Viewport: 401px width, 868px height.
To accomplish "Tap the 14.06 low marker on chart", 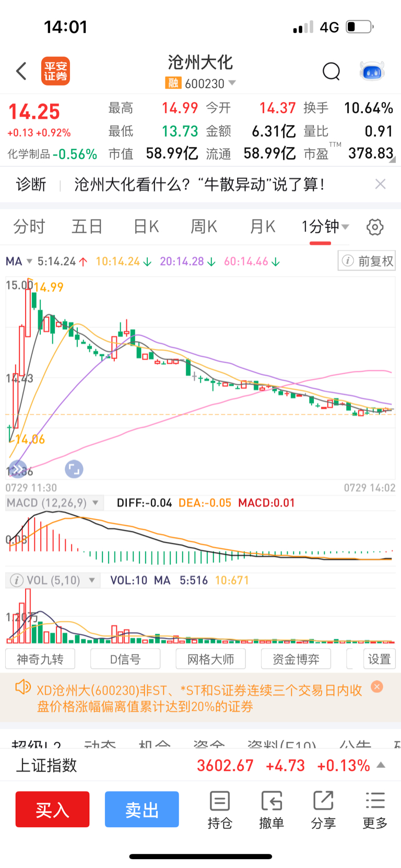I will [30, 439].
